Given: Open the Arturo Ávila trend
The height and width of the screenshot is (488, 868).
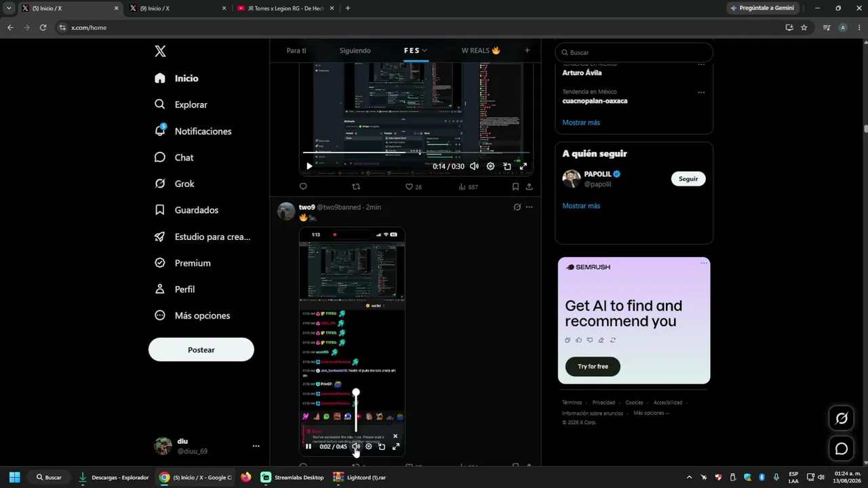Looking at the screenshot, I should pos(582,73).
